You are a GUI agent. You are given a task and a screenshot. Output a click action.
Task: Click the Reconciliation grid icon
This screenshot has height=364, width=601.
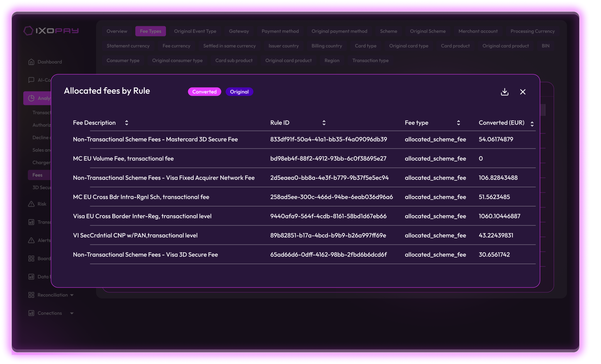pyautogui.click(x=31, y=295)
